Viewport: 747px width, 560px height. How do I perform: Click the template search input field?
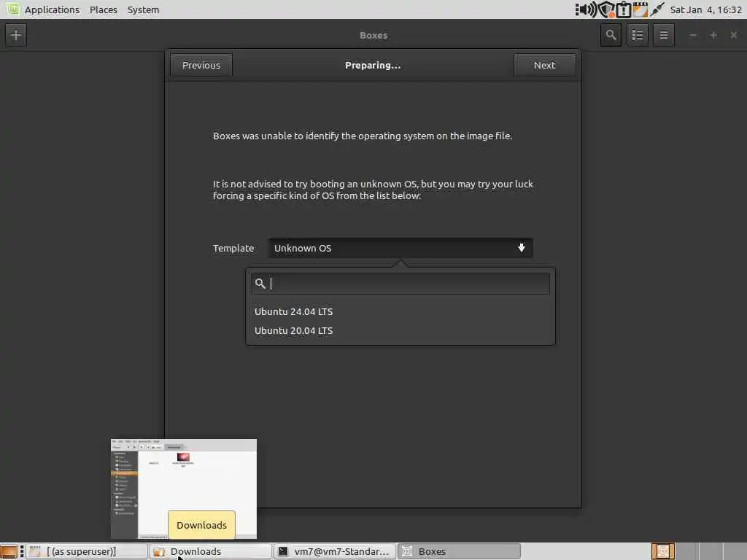tap(400, 284)
